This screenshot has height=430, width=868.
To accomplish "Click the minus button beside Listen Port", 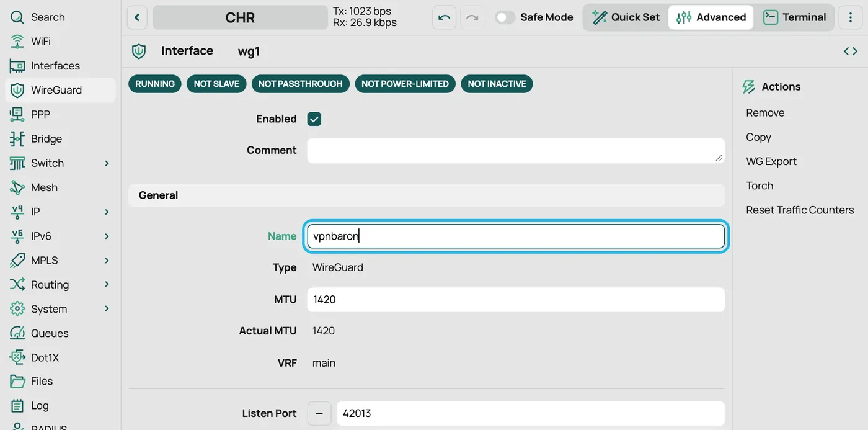I will click(319, 413).
